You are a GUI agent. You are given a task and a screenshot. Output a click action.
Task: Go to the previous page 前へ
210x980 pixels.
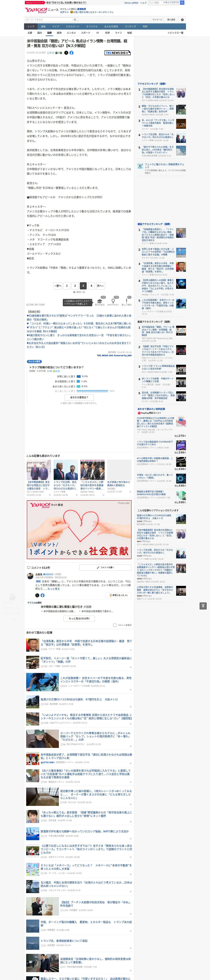pos(58,286)
